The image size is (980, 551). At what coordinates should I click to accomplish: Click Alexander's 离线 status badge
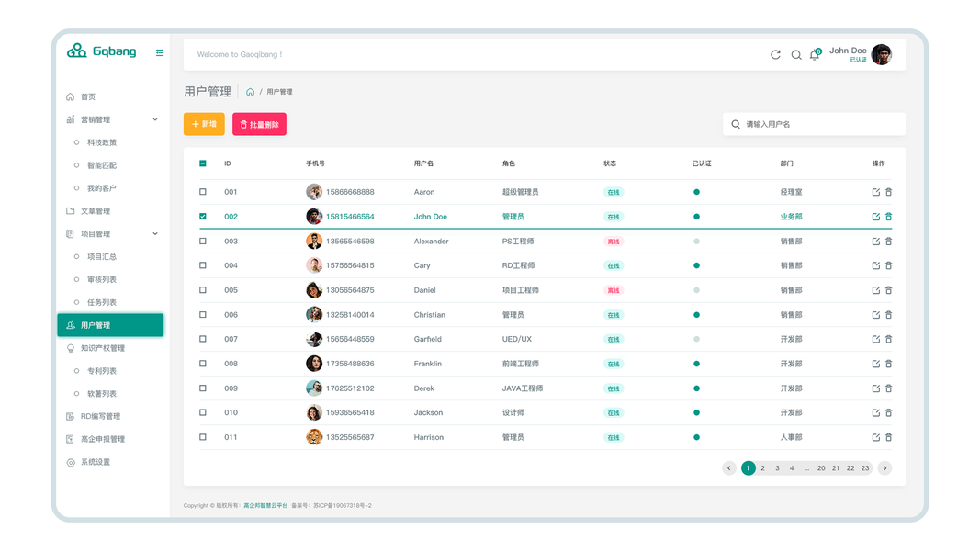614,242
